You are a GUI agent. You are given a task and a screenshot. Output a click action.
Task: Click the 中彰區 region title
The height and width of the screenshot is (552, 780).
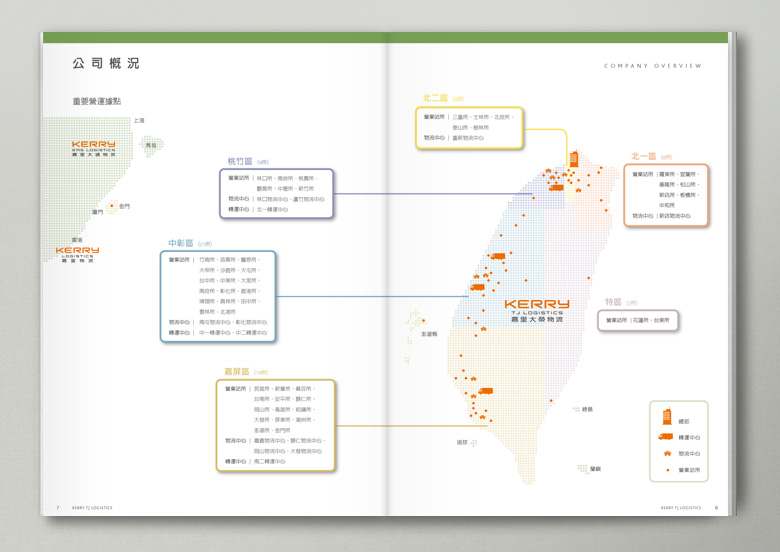pos(181,243)
